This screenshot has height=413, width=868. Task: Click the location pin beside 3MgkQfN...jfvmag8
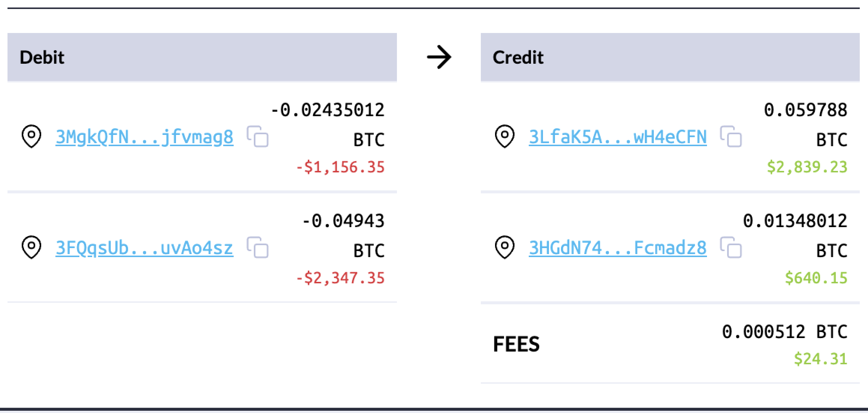click(31, 136)
